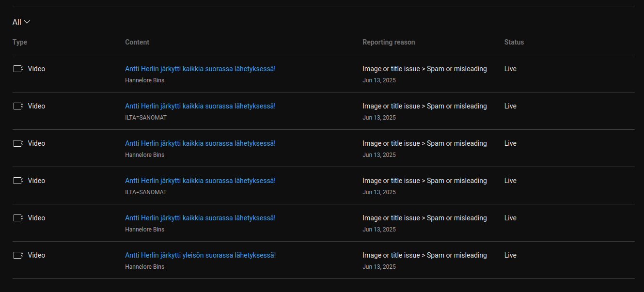The image size is (644, 292).
Task: Open fourth row Antti Herlin video link
Action: [x=200, y=181]
